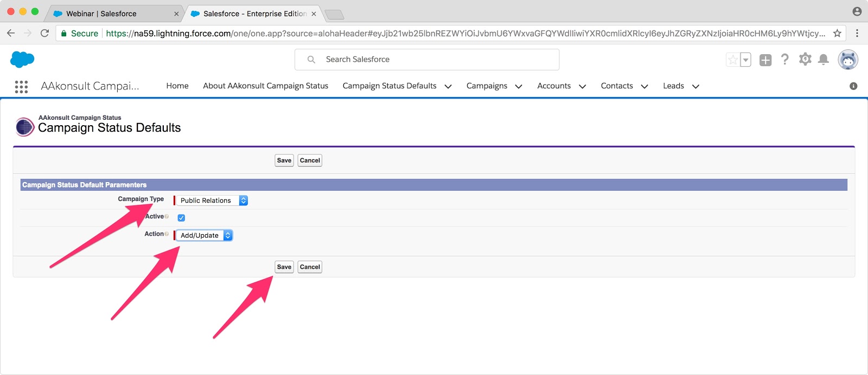Expand the Campaigns nav menu chevron
Image resolution: width=868 pixels, height=375 pixels.
[519, 86]
